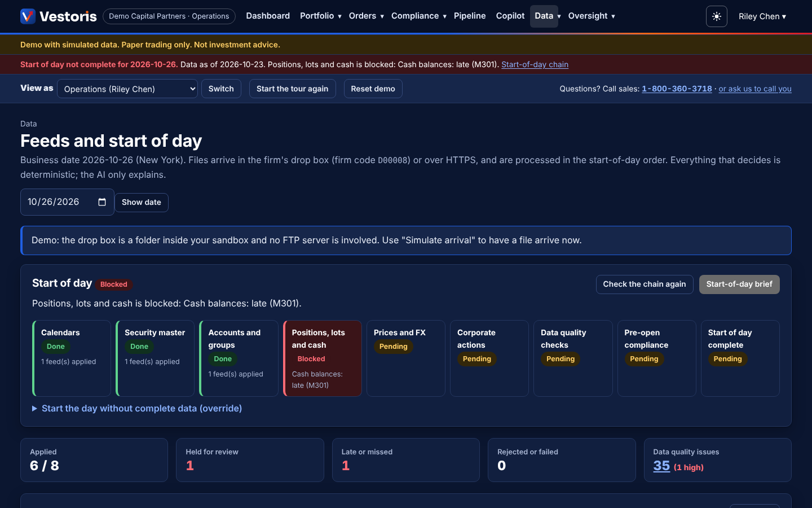
Task: Click the Switch button
Action: pyautogui.click(x=221, y=89)
